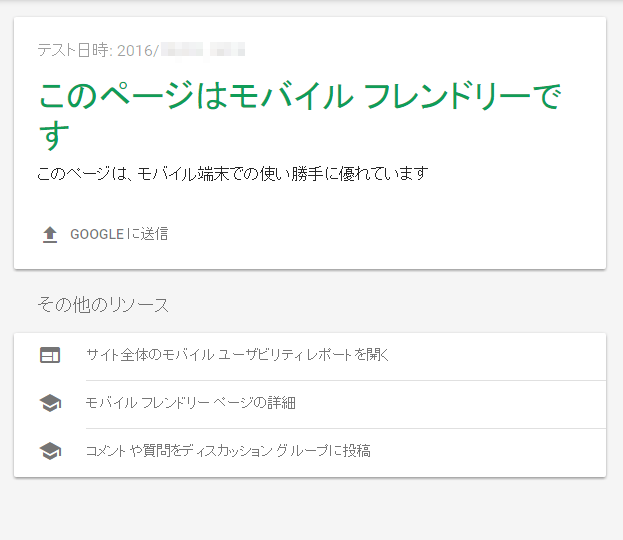Click the 2016/ year text in test date

point(138,49)
